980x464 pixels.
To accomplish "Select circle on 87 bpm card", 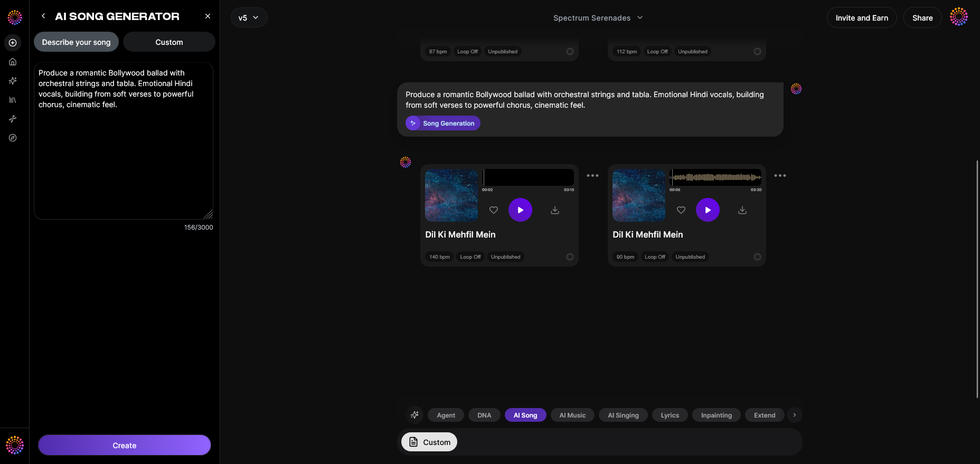I will [570, 52].
